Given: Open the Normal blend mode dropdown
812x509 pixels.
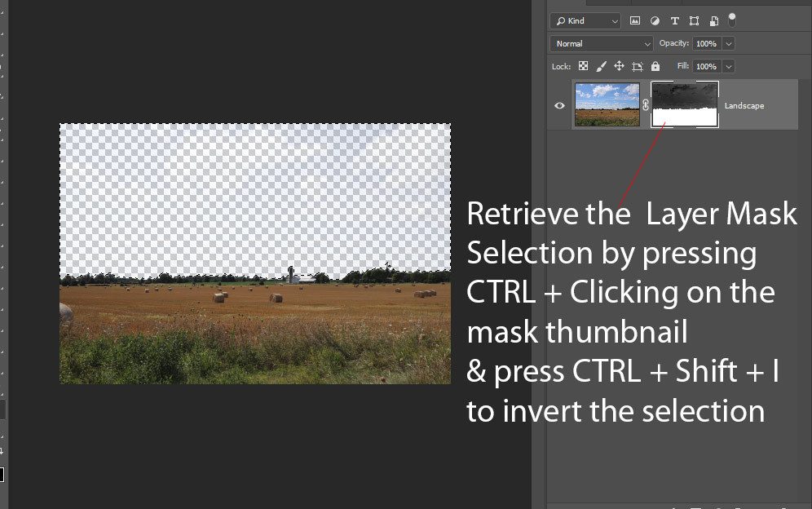Looking at the screenshot, I should click(601, 43).
